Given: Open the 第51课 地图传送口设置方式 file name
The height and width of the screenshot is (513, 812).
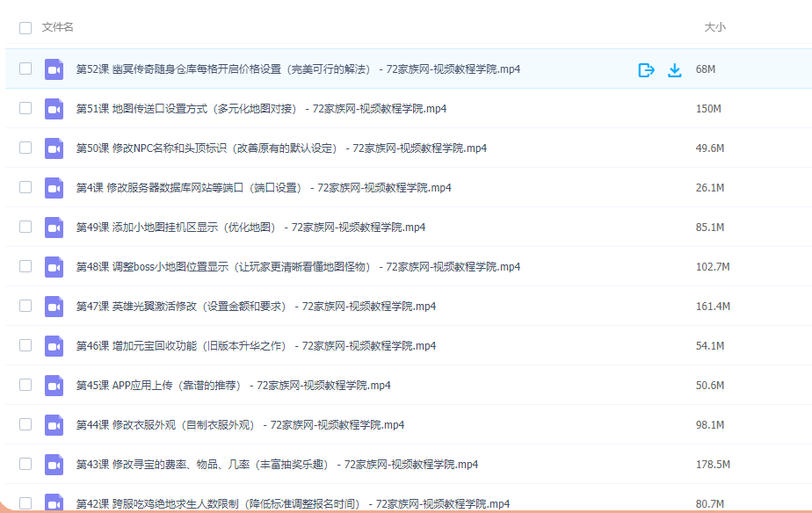Looking at the screenshot, I should tap(261, 109).
